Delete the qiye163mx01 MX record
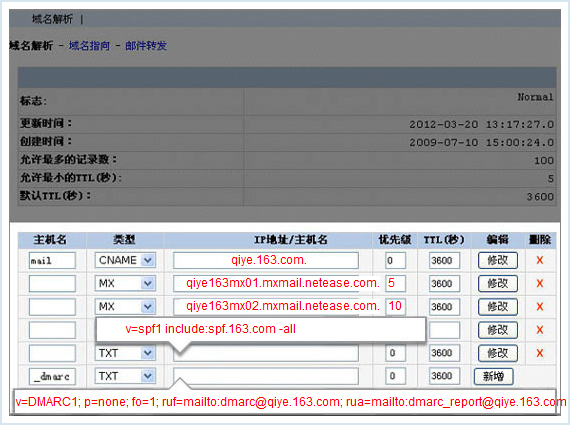This screenshot has height=425, width=570. point(539,283)
